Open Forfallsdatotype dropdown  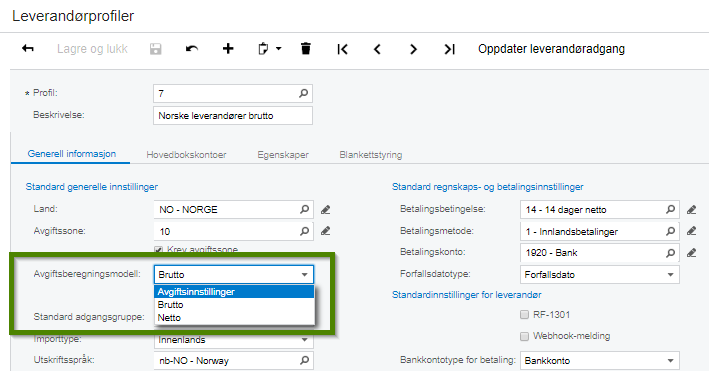pyautogui.click(x=600, y=275)
